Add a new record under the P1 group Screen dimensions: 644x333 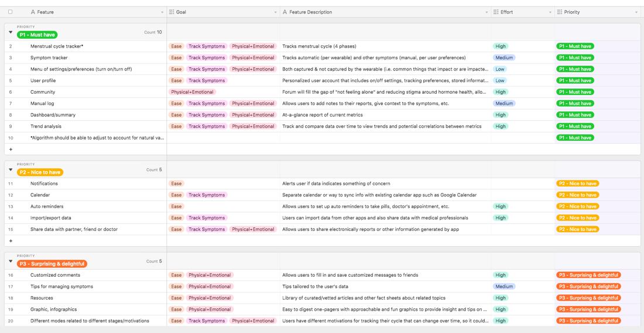[11, 149]
